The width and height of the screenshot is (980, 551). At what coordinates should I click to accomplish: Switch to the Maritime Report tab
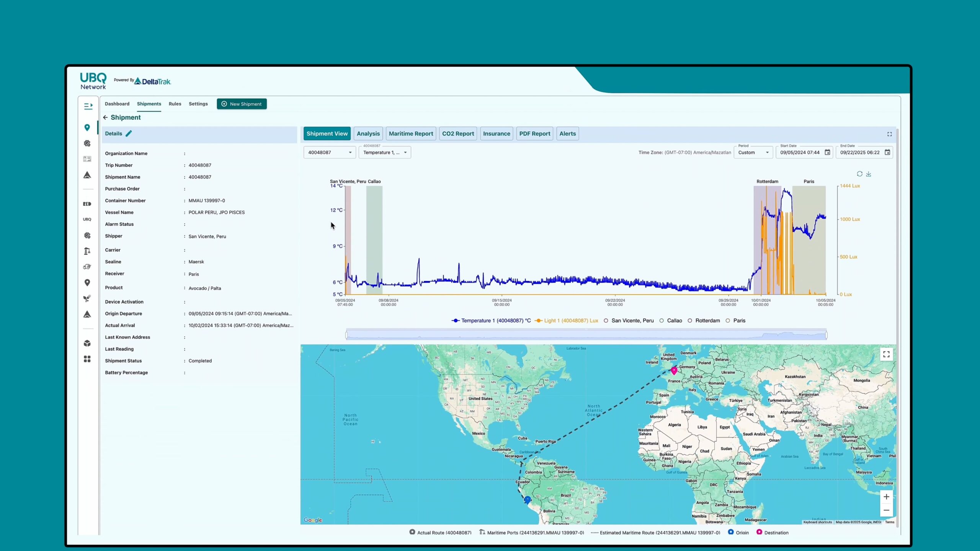pos(411,134)
